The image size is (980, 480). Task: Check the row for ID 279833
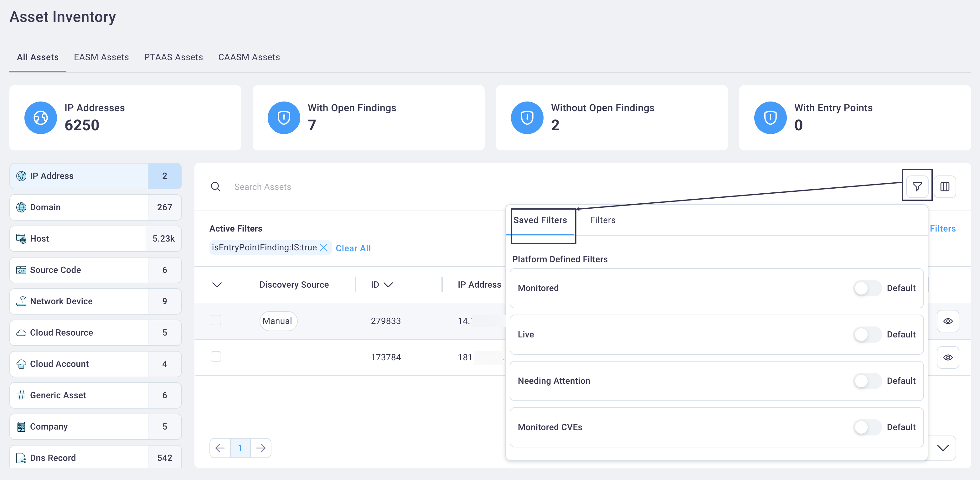(216, 320)
